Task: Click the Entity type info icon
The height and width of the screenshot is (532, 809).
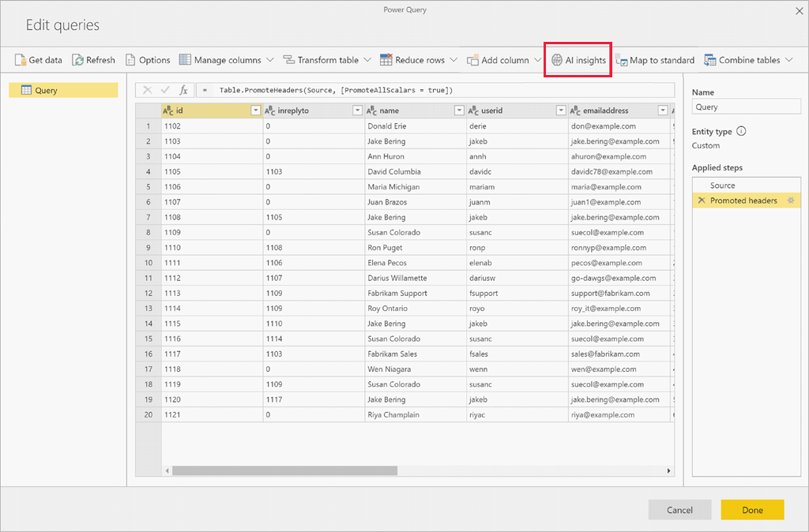Action: click(741, 131)
